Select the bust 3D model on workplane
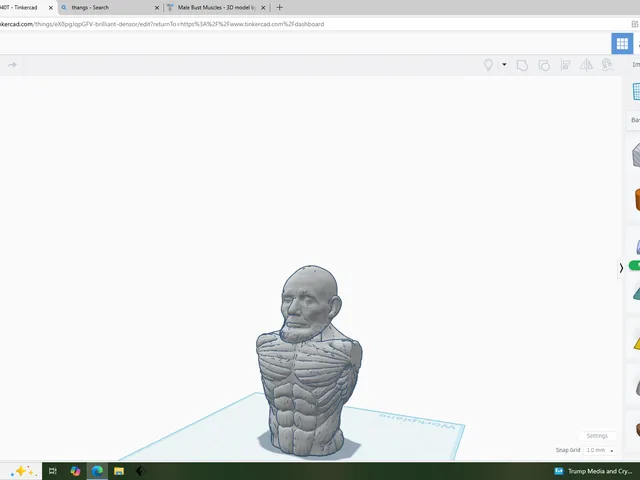Image resolution: width=640 pixels, height=480 pixels. pos(309,363)
